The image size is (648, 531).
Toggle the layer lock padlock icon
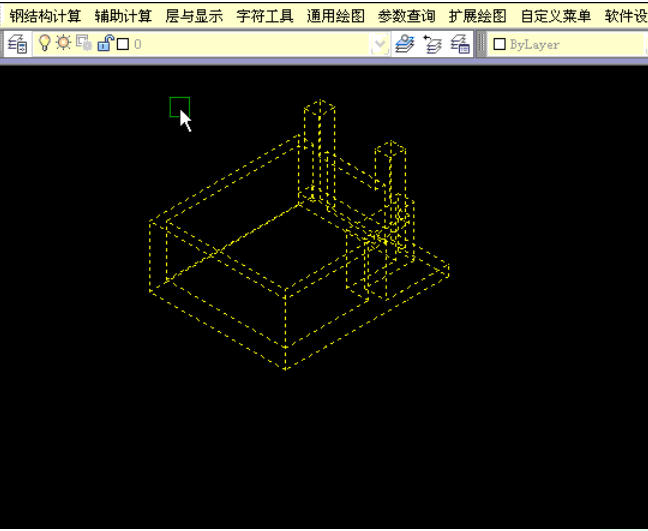[x=104, y=44]
